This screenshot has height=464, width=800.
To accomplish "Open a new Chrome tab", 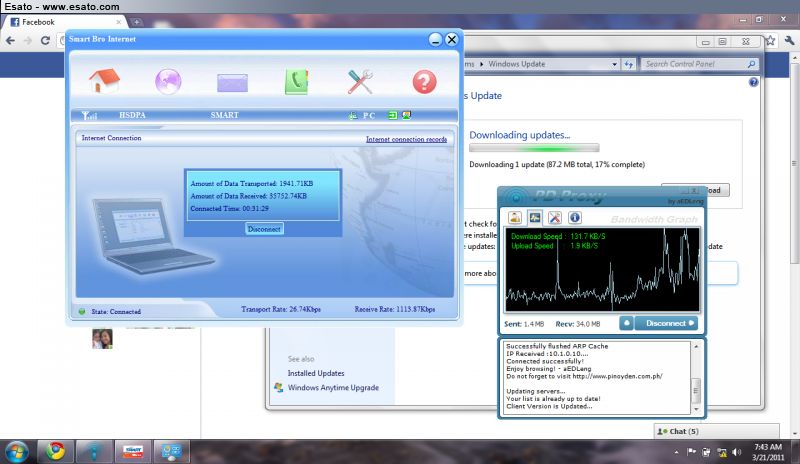I will tap(136, 22).
